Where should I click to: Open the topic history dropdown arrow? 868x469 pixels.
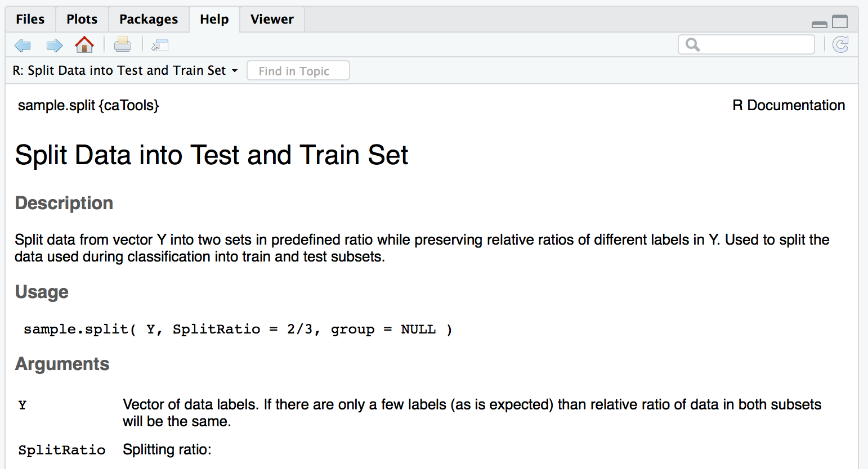click(235, 71)
